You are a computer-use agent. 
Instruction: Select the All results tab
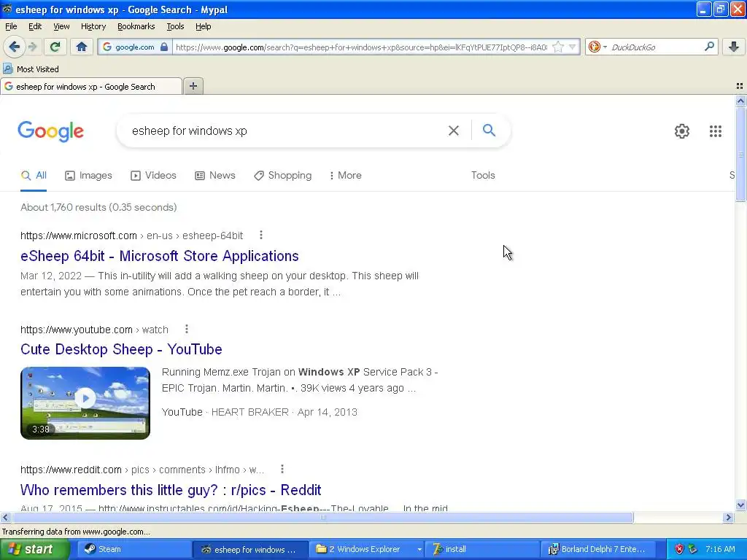(x=34, y=175)
